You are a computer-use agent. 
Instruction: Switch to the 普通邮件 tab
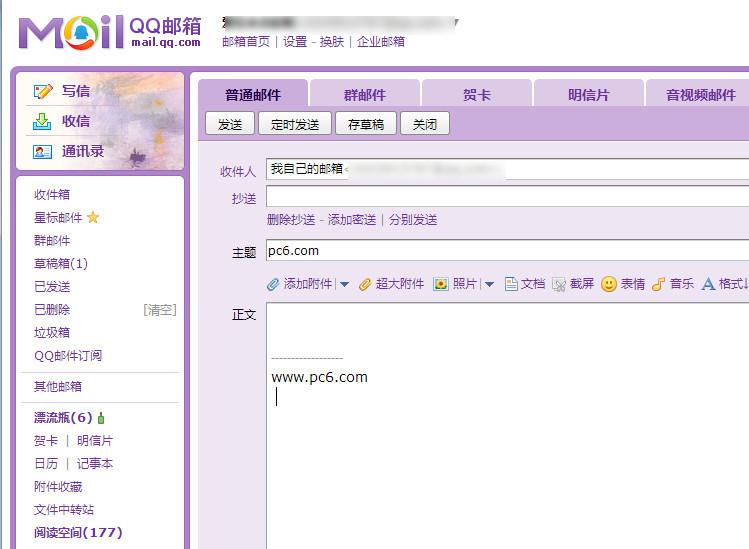click(253, 93)
